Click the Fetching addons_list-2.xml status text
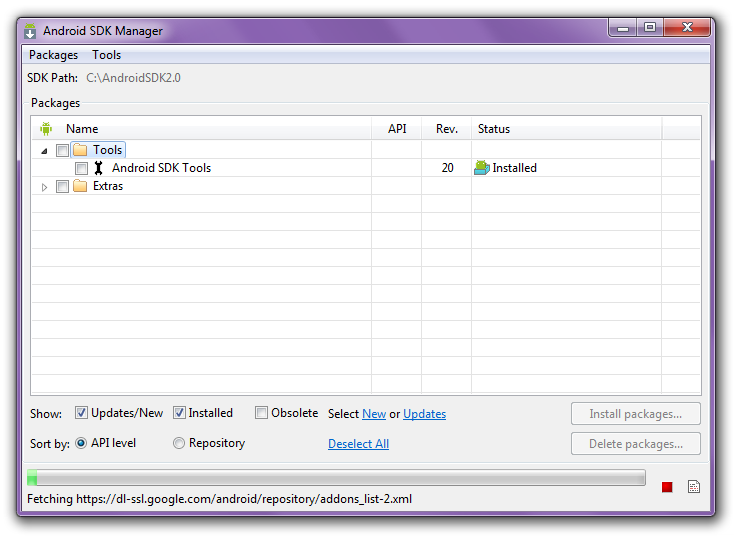This screenshot has height=538, width=735. 219,499
